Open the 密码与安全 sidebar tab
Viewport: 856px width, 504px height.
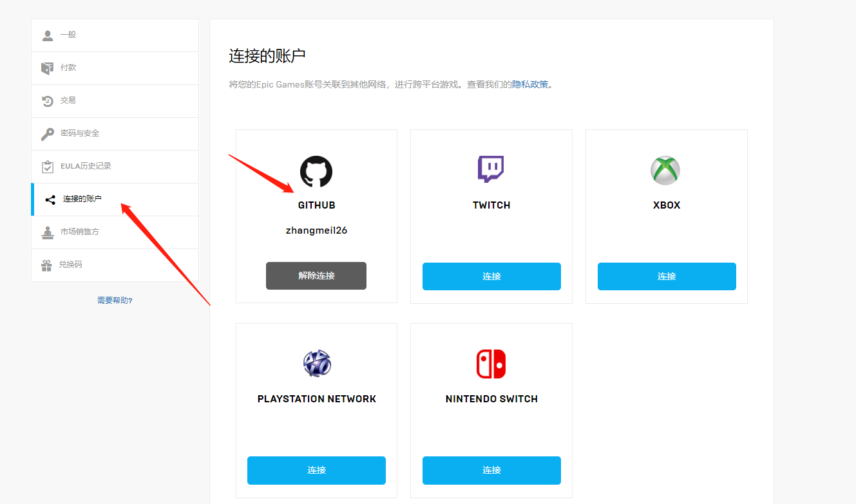[x=115, y=134]
